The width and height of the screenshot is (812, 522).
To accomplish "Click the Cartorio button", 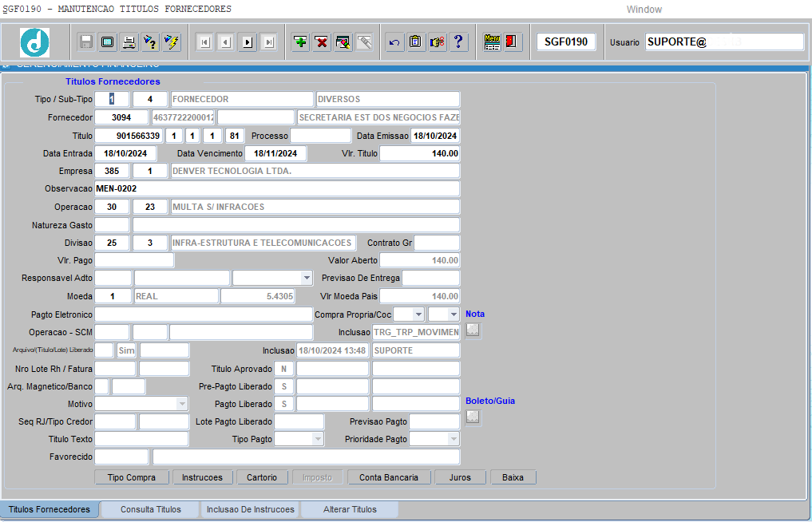I will tap(262, 477).
